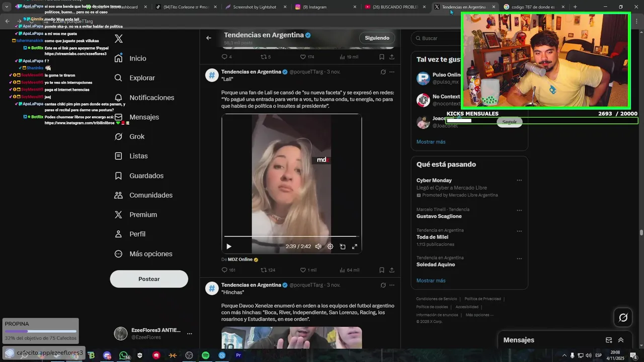Open Listas in X sidebar
This screenshot has width=644, height=362.
click(x=131, y=156)
